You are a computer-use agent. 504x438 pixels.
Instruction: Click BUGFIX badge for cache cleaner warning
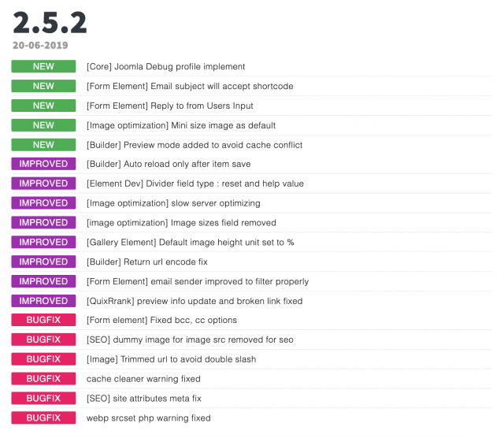44,379
